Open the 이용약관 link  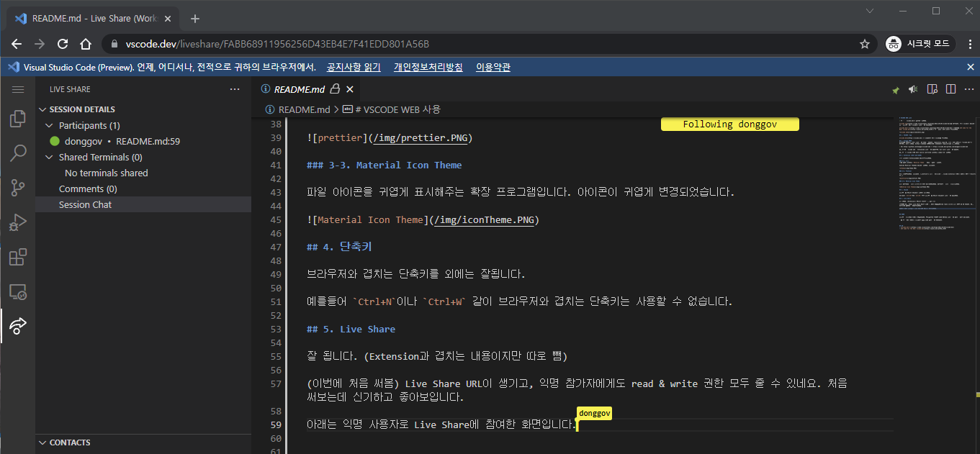[x=493, y=67]
